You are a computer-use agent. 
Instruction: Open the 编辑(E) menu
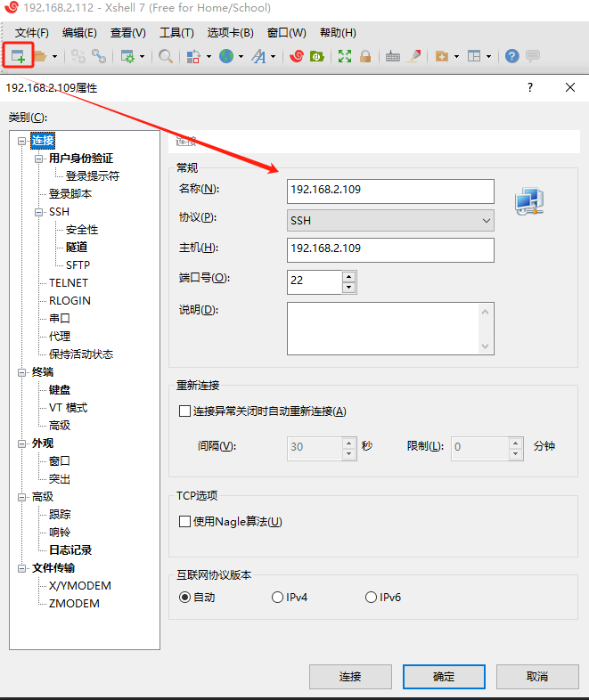[x=79, y=33]
